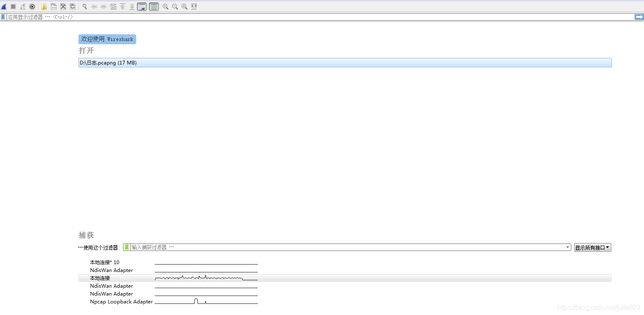Save the capture file
This screenshot has width=644, height=315.
(54, 7)
